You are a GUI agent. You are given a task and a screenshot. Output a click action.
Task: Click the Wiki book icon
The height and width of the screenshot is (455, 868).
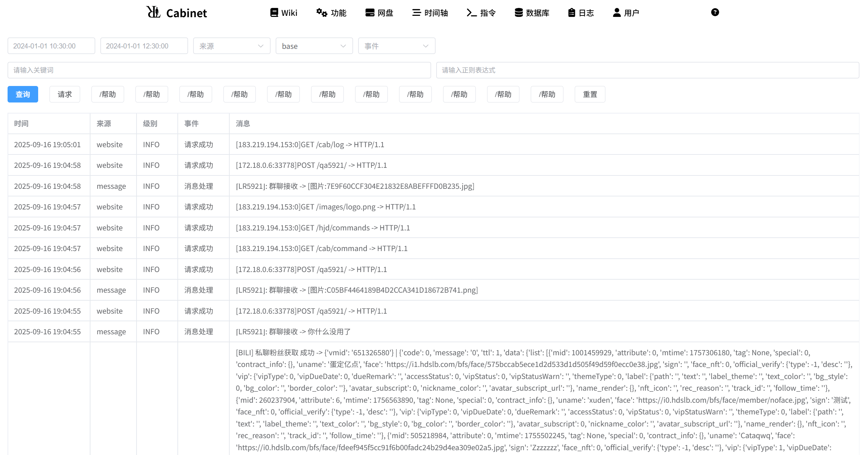(x=274, y=13)
